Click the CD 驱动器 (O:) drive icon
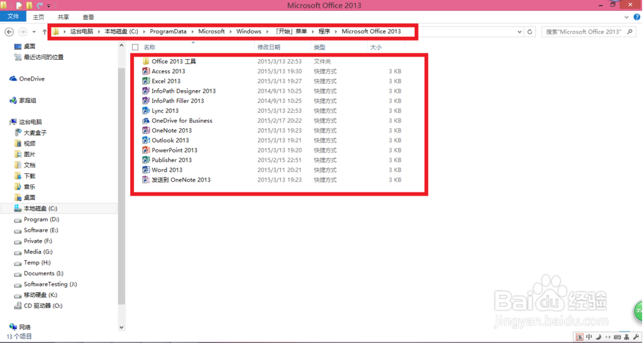 point(17,306)
